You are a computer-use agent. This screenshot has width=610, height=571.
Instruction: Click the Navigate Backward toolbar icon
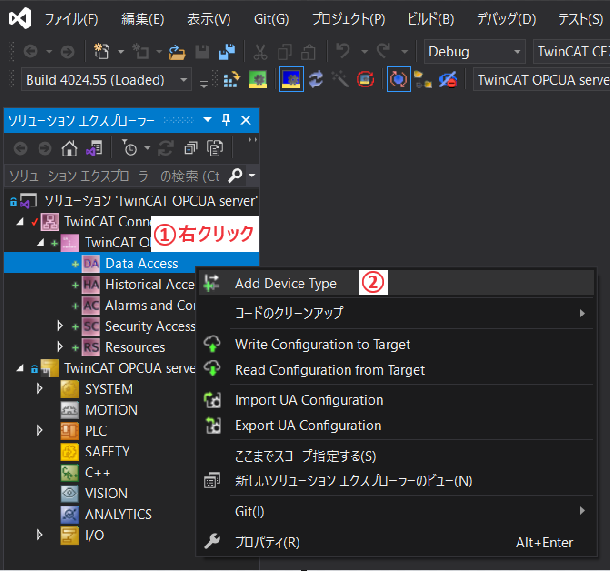click(x=31, y=51)
